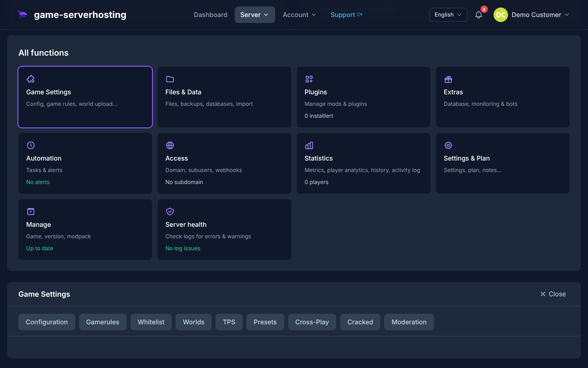Image resolution: width=588 pixels, height=368 pixels.
Task: Click the Extras gift box icon
Action: pos(448,79)
